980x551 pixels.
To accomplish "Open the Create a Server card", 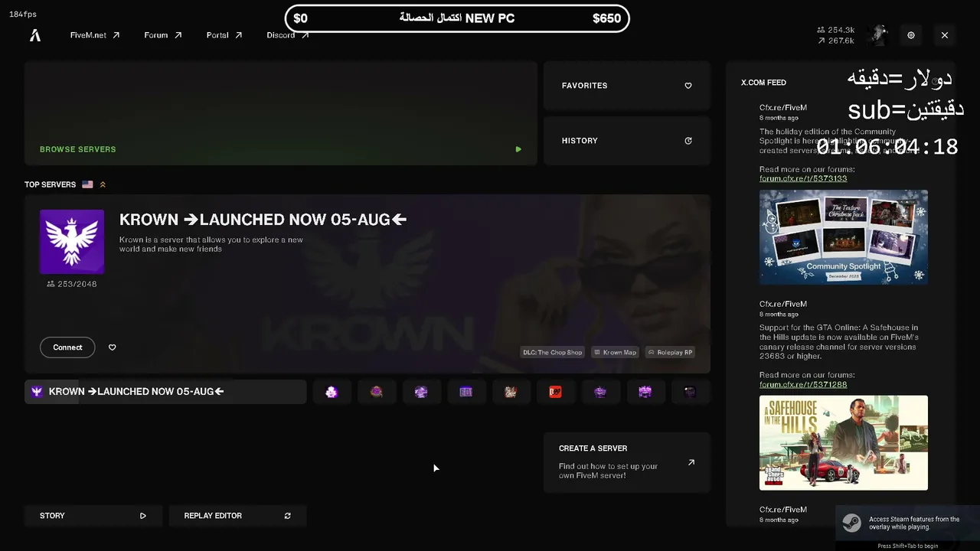I will pos(627,462).
